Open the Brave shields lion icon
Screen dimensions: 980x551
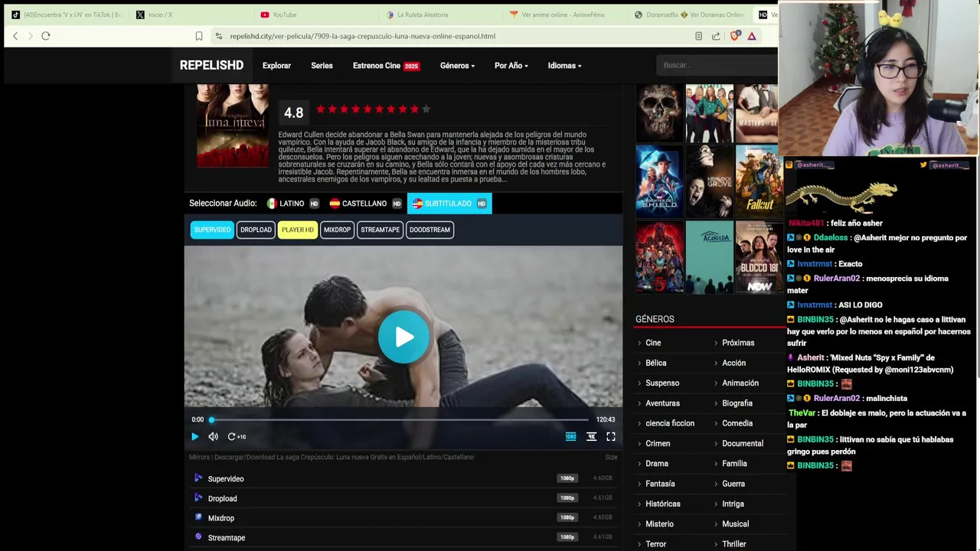[x=735, y=36]
